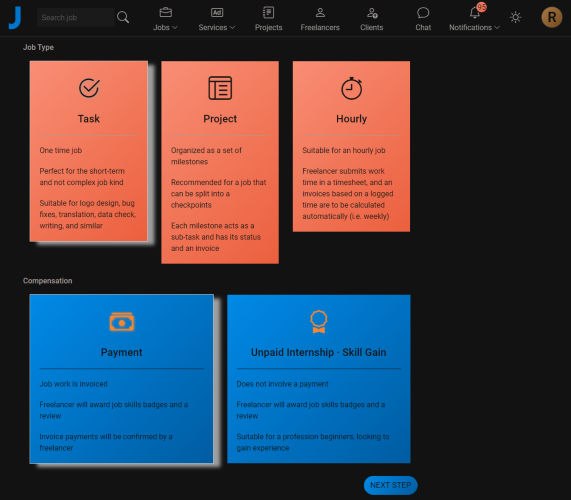This screenshot has width=571, height=500.
Task: Focus the Search job input field
Action: (x=75, y=17)
